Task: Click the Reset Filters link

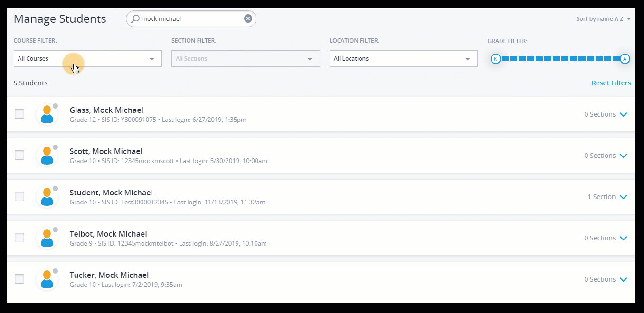Action: [x=611, y=83]
